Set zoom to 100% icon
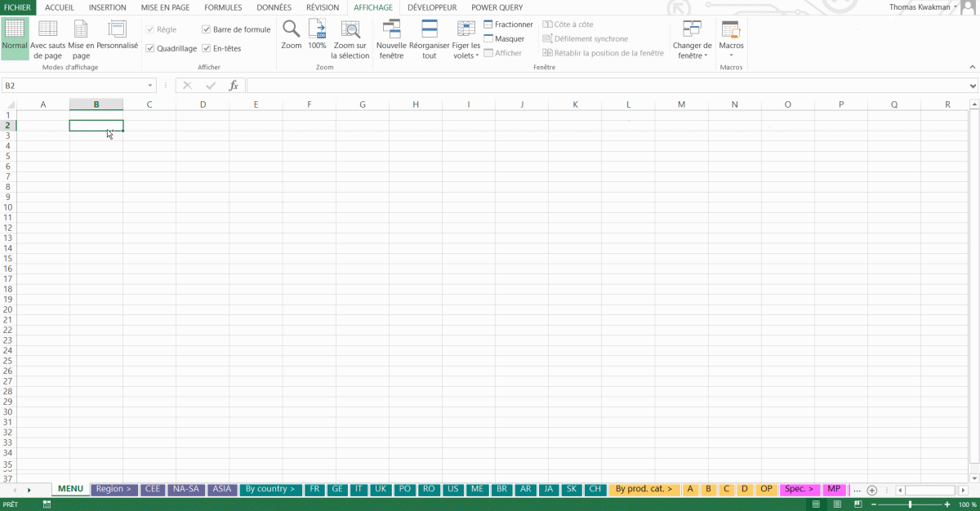Screen dimensions: 980x511 pos(317,30)
